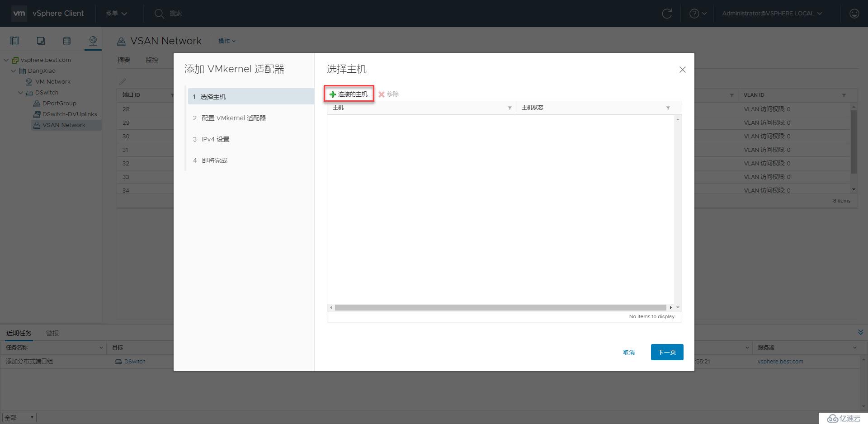Open the vsphere.best.com server link in tasks

coord(780,362)
